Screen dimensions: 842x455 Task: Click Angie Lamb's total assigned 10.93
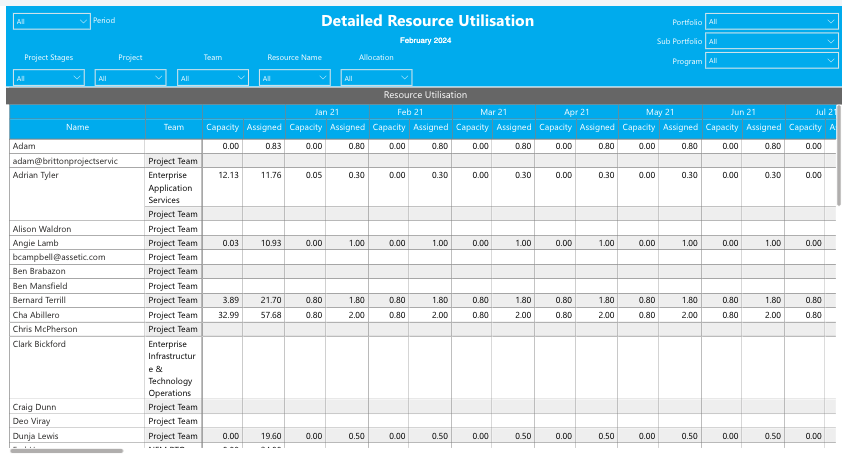pyautogui.click(x=264, y=243)
